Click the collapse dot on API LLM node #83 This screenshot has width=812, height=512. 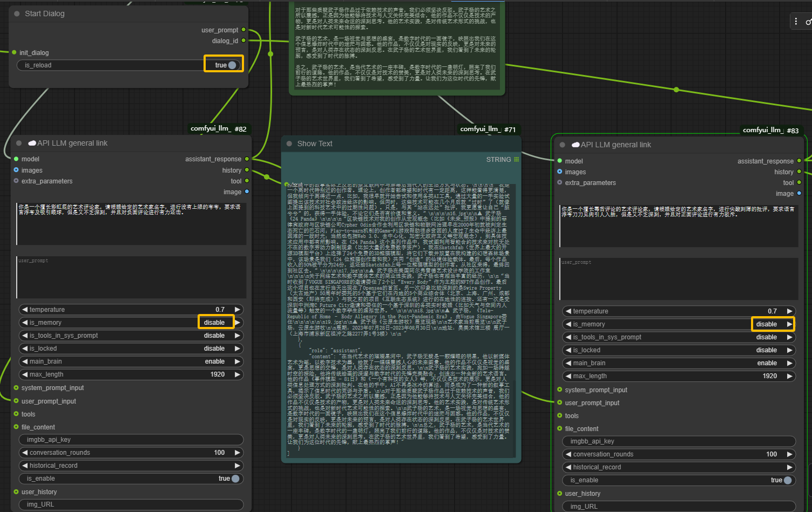[x=563, y=145]
